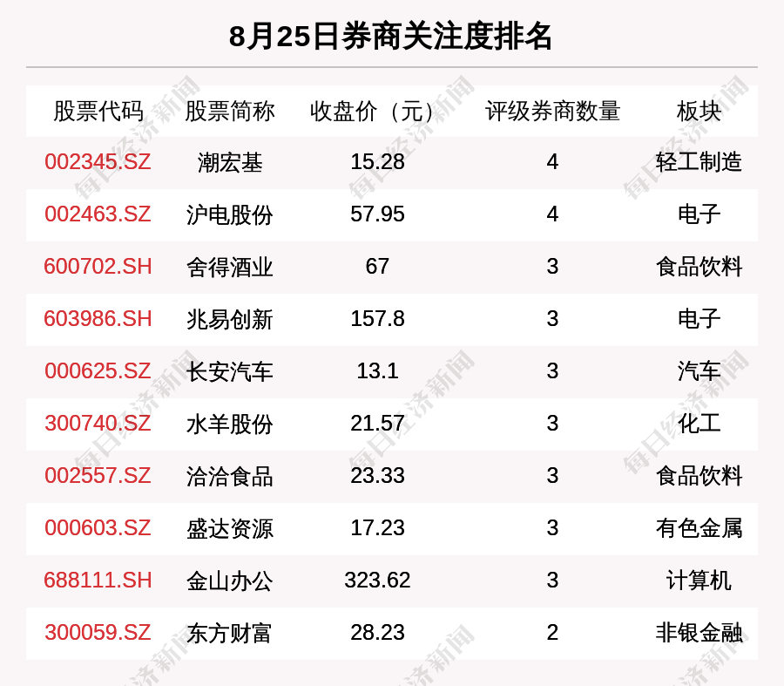
Task: Select stock code 600702.SH
Action: [98, 266]
